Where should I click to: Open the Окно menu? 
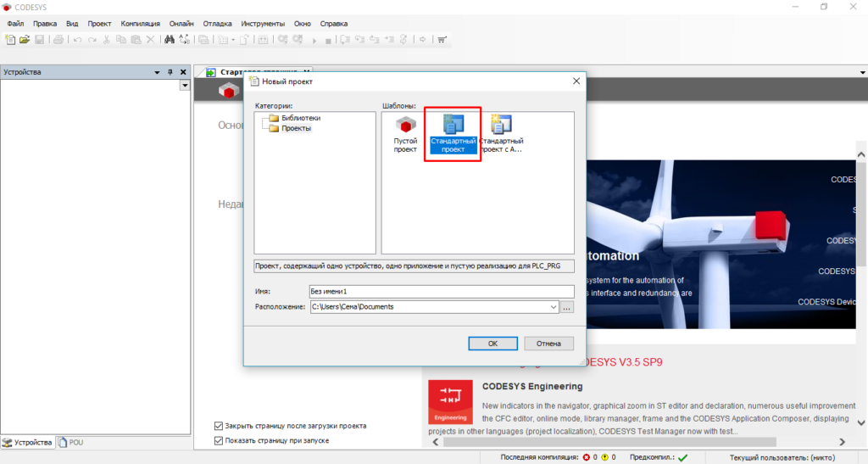pos(302,24)
